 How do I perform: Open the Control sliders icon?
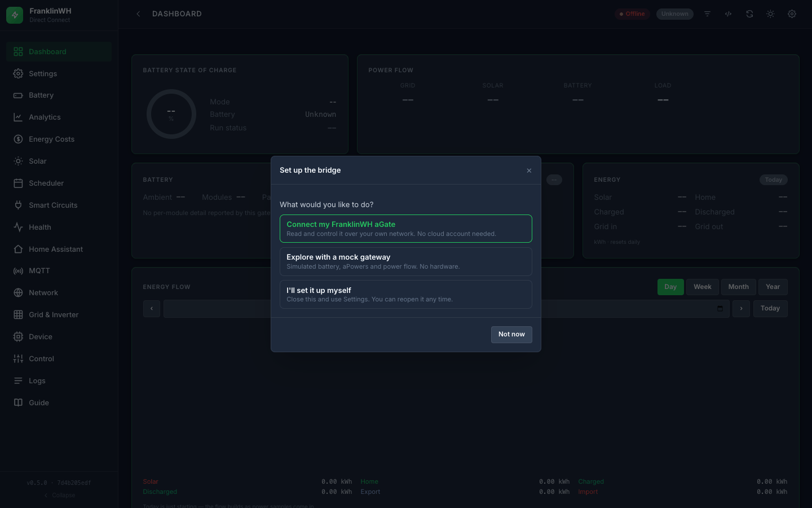(x=18, y=359)
